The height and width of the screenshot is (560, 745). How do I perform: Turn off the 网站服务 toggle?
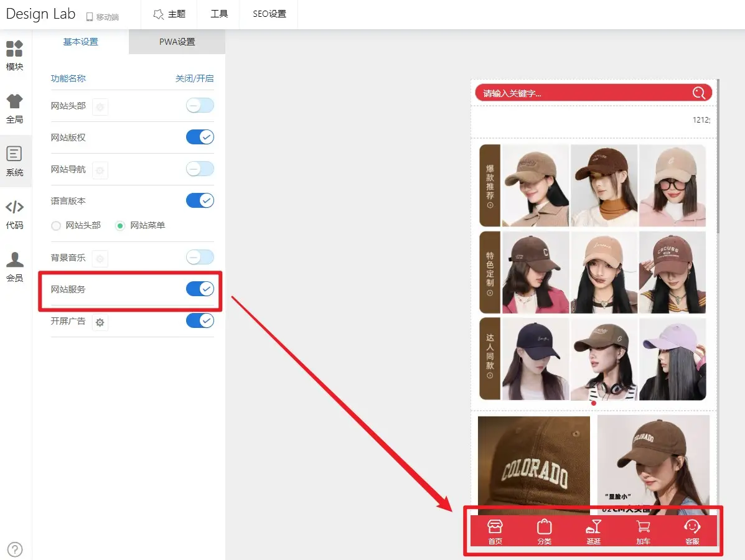tap(200, 289)
